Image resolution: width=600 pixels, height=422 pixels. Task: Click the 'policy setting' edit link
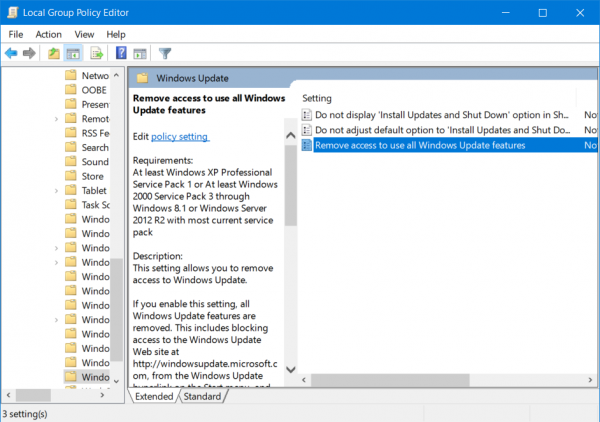(180, 136)
